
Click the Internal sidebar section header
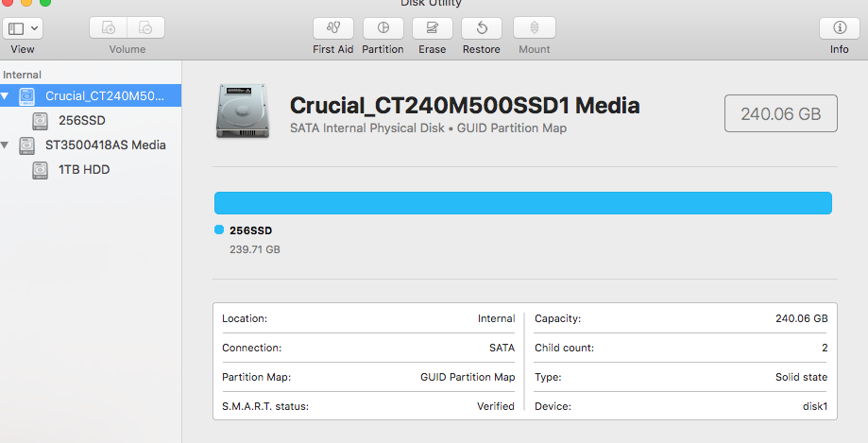click(22, 75)
